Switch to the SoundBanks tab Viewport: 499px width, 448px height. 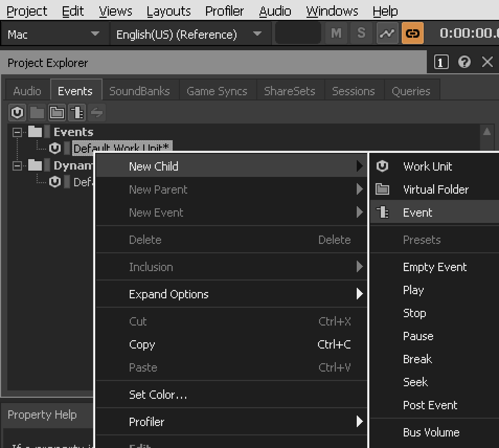coord(140,91)
